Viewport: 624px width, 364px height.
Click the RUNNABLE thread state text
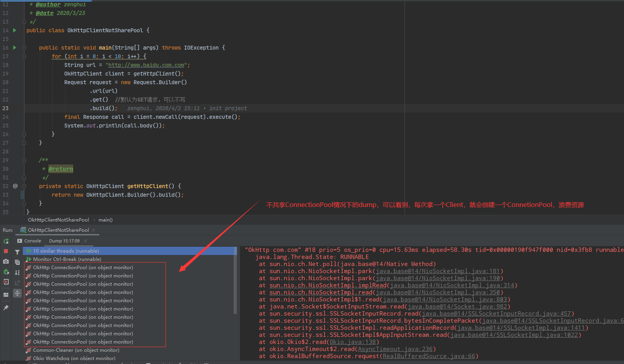pos(355,257)
